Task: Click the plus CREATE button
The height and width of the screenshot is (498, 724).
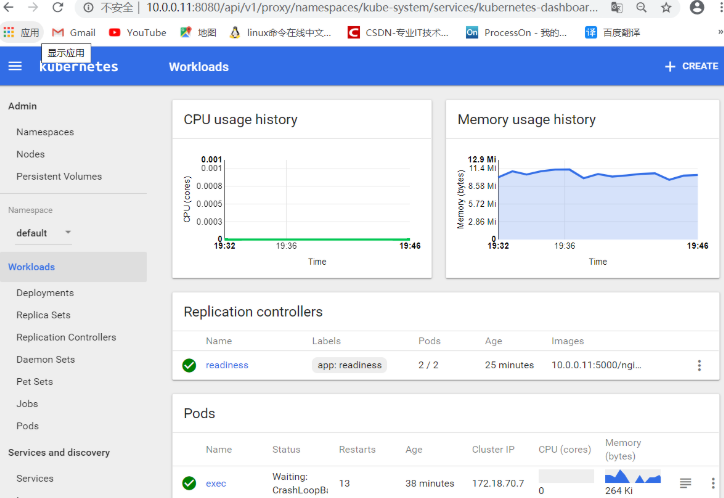Action: (x=691, y=66)
